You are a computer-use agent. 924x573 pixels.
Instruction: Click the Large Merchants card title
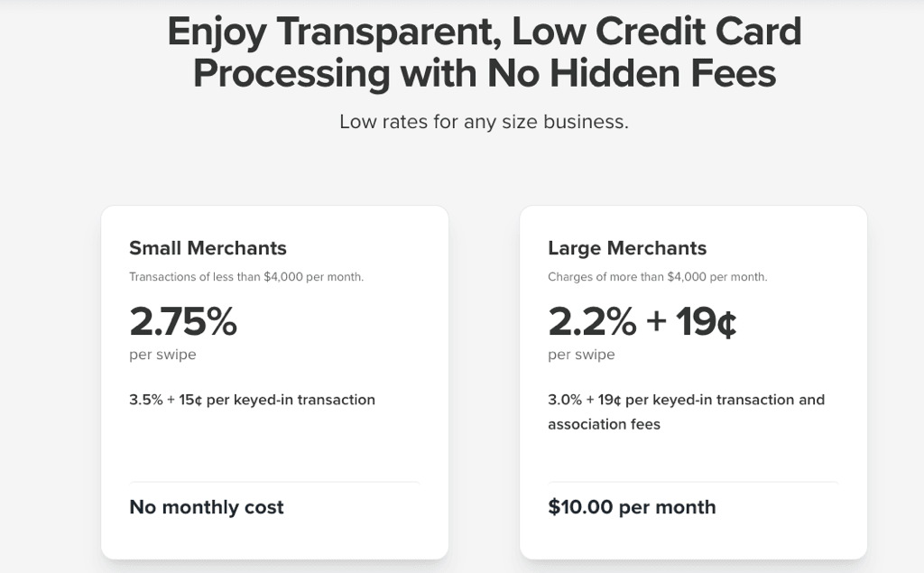(627, 248)
